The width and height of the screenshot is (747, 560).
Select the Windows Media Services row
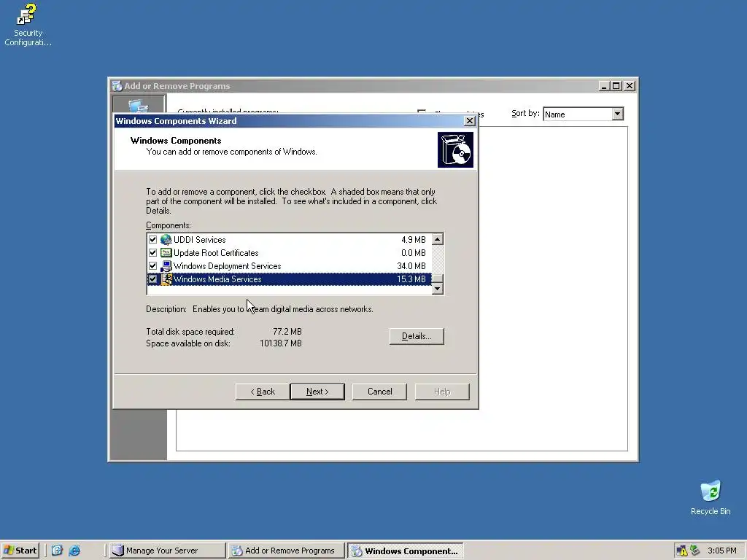click(x=289, y=279)
